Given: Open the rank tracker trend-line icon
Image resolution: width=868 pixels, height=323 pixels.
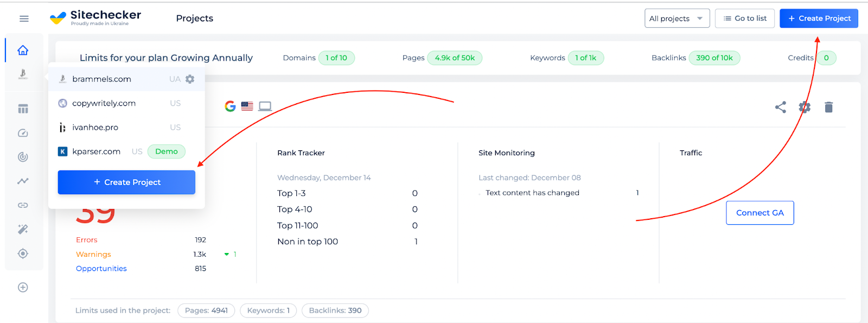Looking at the screenshot, I should click(23, 181).
